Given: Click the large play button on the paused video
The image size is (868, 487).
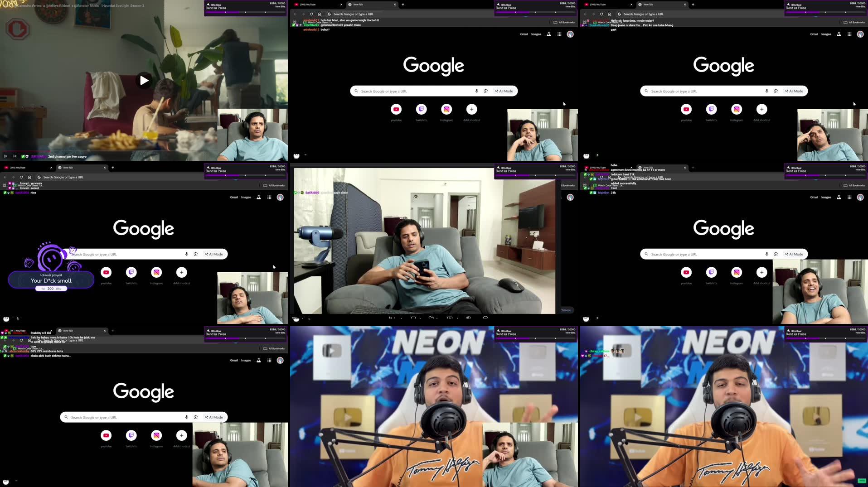Looking at the screenshot, I should [144, 81].
